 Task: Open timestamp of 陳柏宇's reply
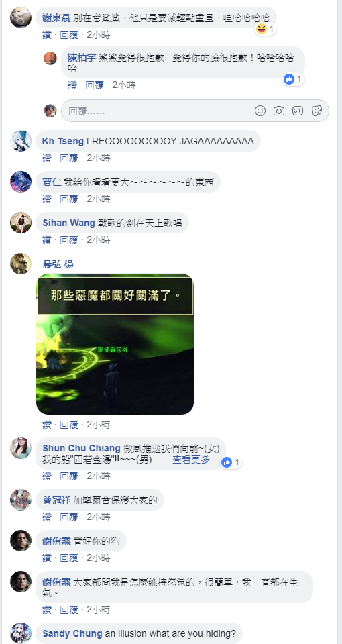(123, 85)
